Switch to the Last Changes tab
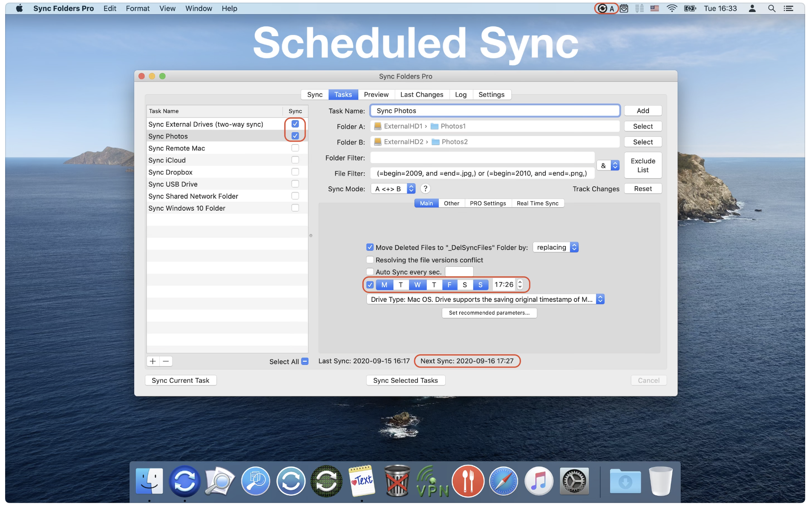812x509 pixels. pos(421,95)
